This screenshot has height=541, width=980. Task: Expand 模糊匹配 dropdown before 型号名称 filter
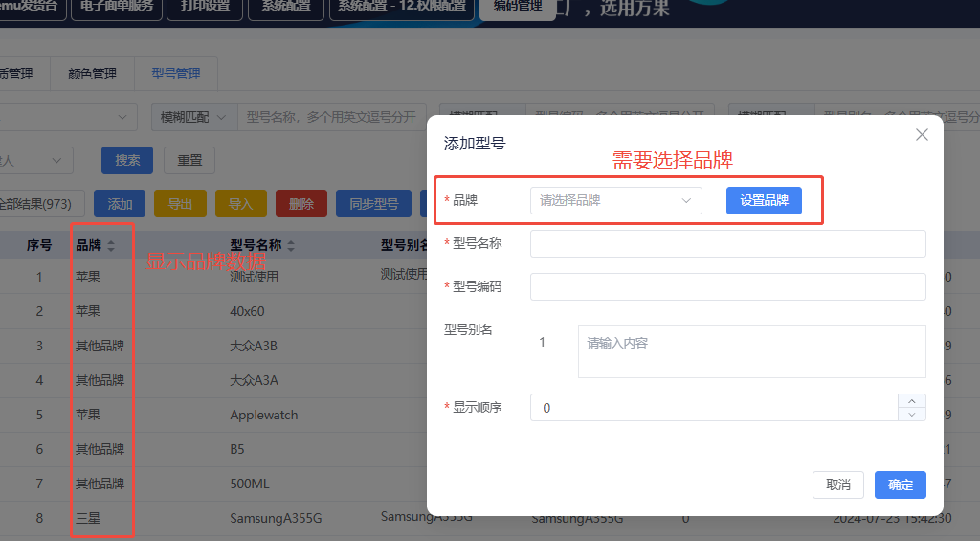click(x=194, y=117)
